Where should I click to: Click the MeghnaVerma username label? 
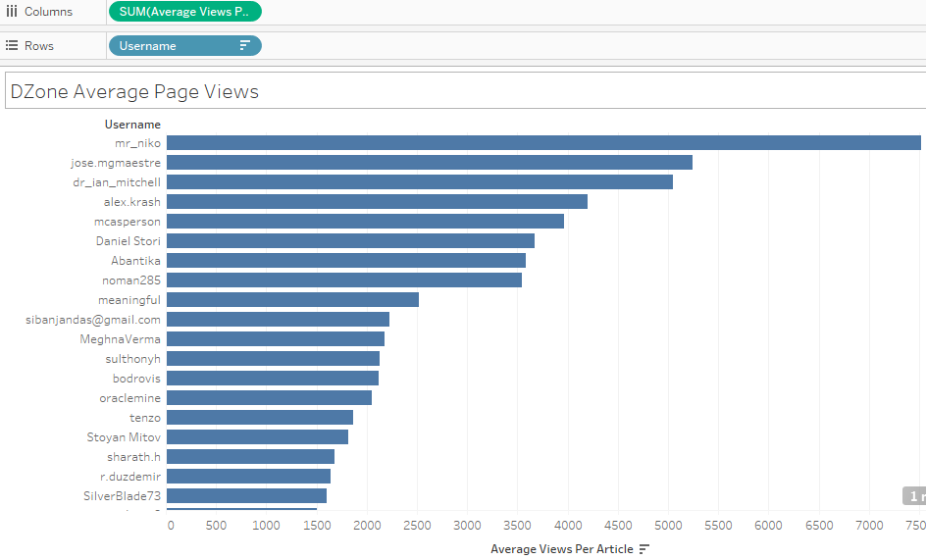(120, 339)
